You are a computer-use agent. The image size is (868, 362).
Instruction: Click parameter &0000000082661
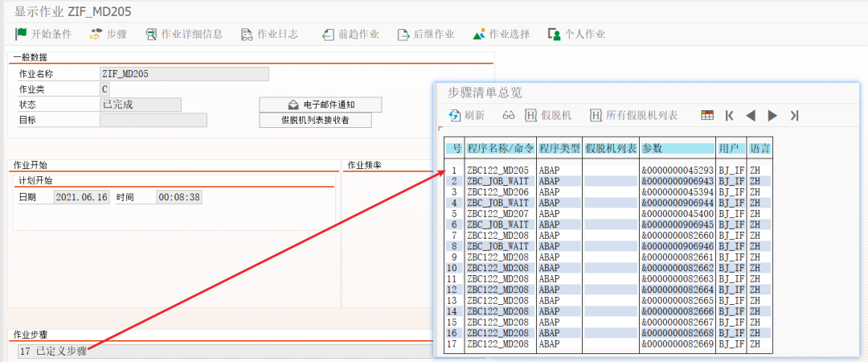(x=678, y=257)
